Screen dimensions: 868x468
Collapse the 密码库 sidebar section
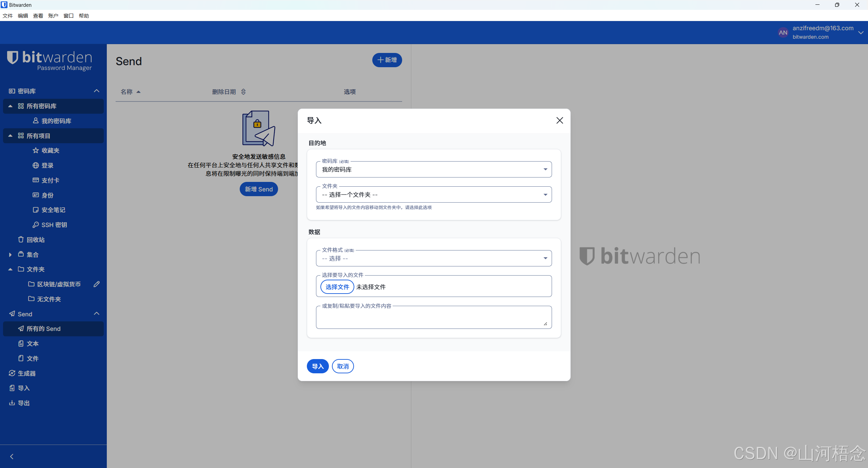[x=97, y=91]
